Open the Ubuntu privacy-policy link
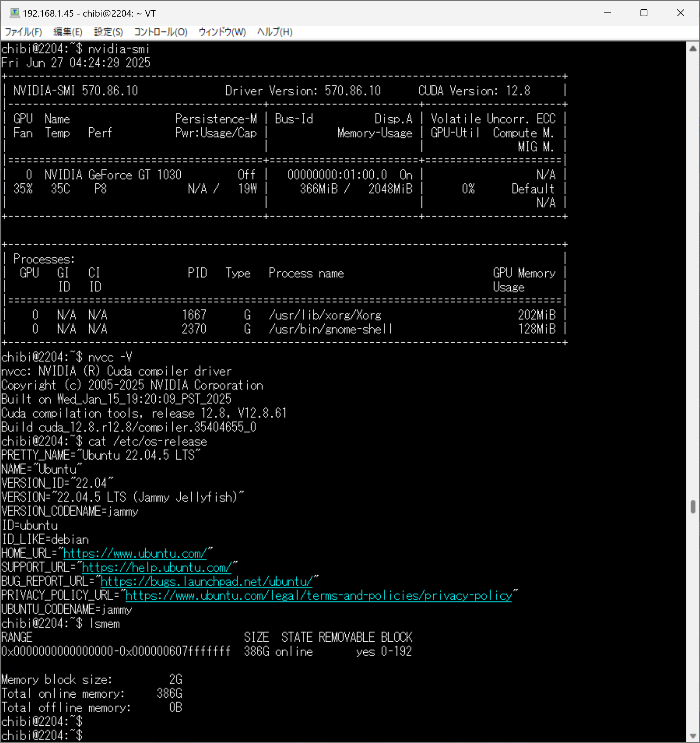The image size is (700, 743). (318, 596)
